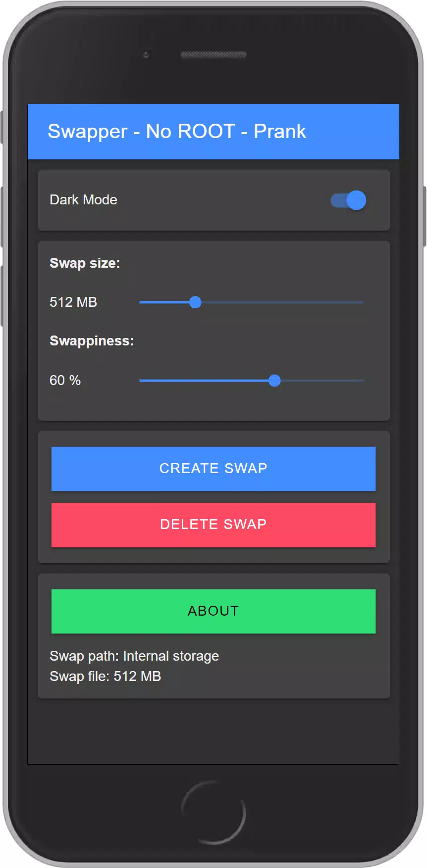Open the green ABOUT button

pos(213,611)
